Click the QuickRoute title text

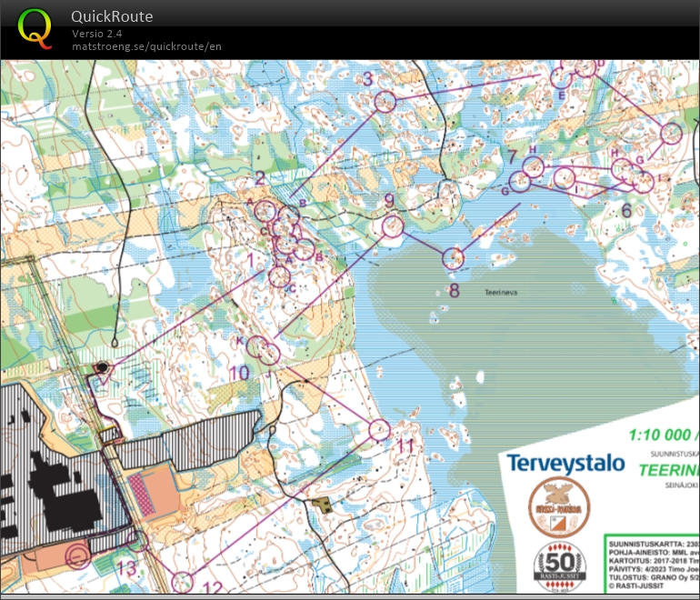(x=112, y=16)
